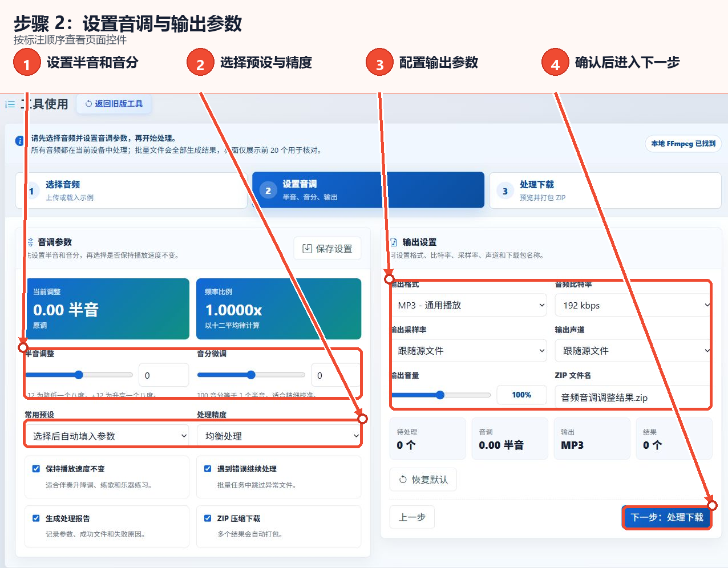Open the 输出采样率 dropdown

click(469, 351)
